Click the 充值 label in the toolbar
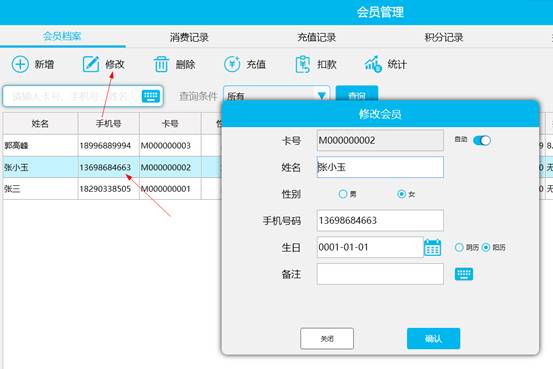The height and width of the screenshot is (369, 553). click(x=256, y=64)
